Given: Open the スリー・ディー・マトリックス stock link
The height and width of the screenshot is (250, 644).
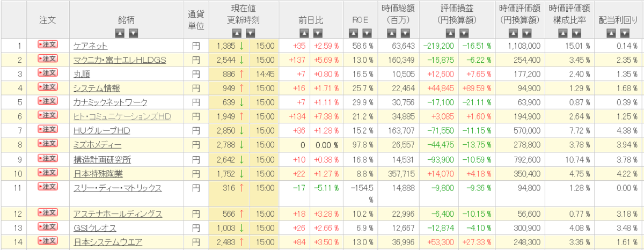Looking at the screenshot, I should coord(118,188).
